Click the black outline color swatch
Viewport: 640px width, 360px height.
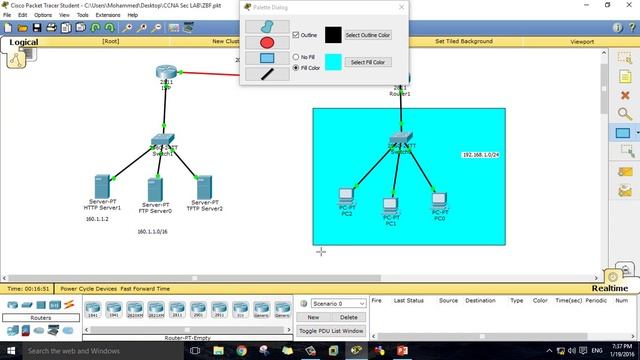tap(333, 35)
